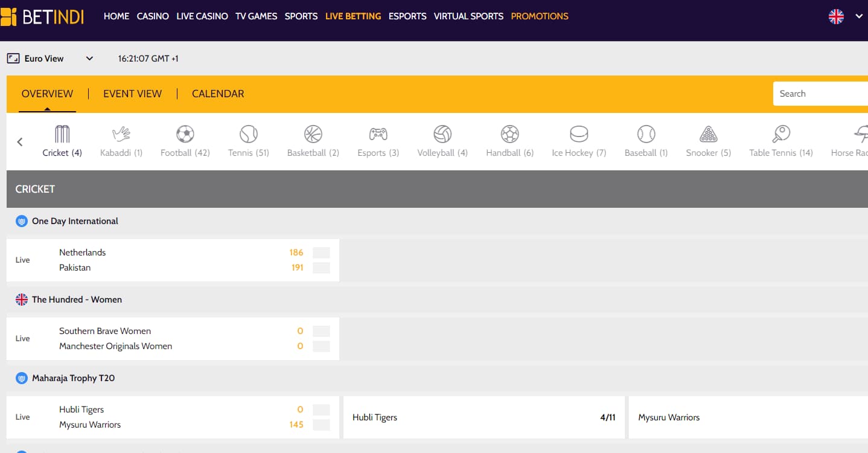Screen dimensions: 868x453
Task: Click the Maharaja Trophy T20 league title
Action: click(x=73, y=378)
